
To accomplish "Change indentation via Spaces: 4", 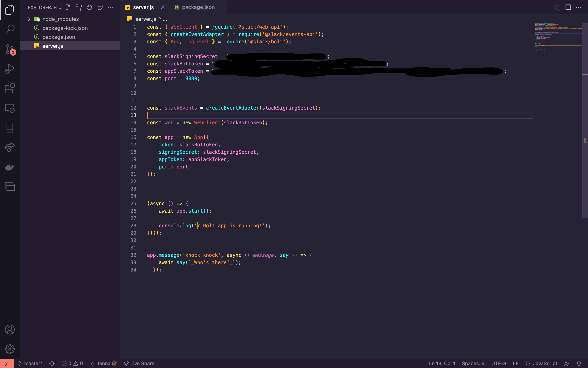I will point(473,363).
